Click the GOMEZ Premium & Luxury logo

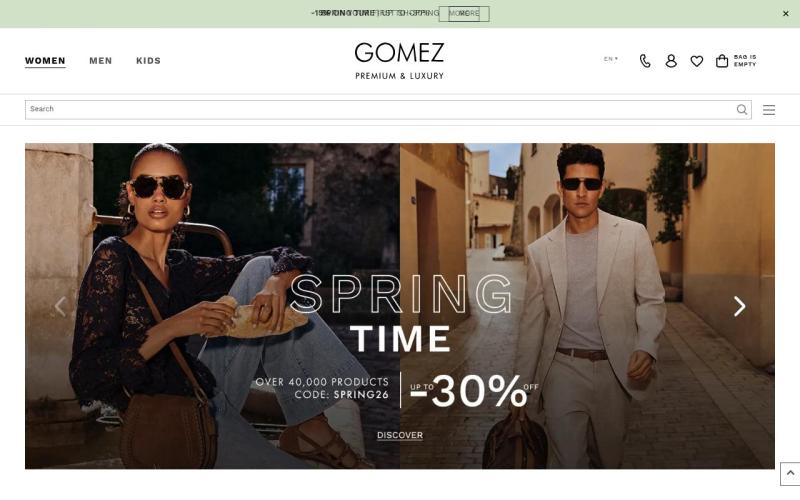tap(399, 61)
